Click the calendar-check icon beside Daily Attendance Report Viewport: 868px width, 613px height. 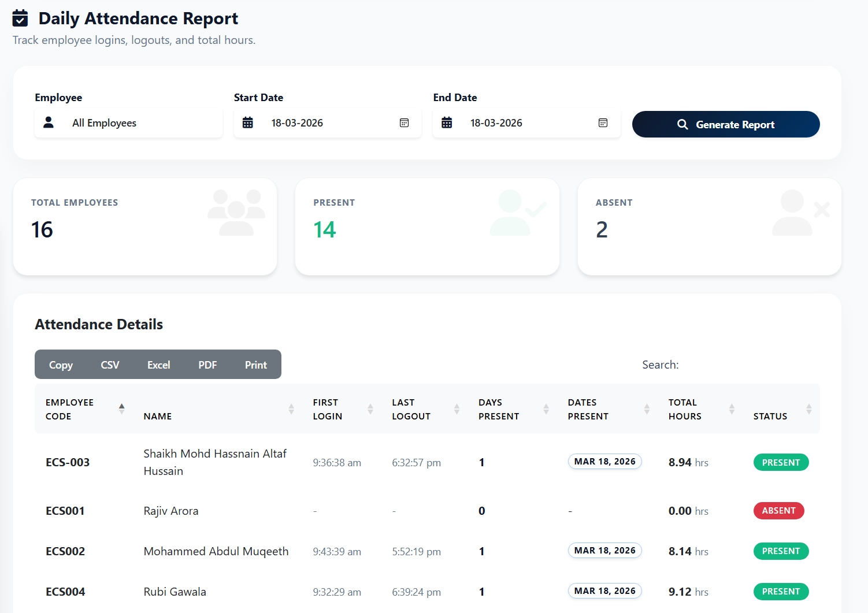tap(20, 18)
